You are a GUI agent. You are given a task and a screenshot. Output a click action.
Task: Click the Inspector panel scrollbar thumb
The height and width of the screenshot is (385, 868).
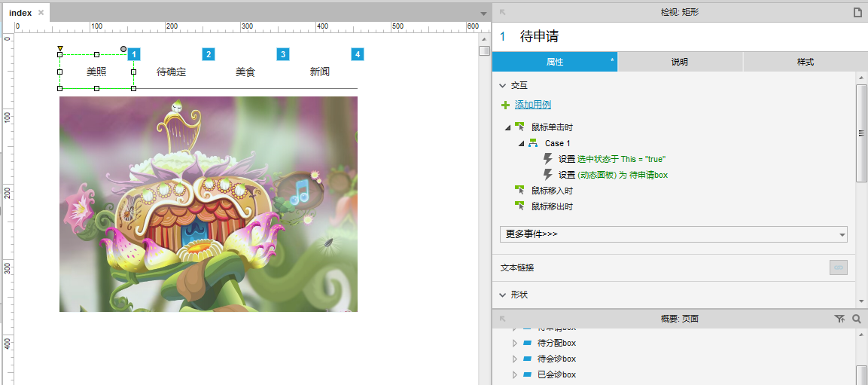tap(861, 133)
